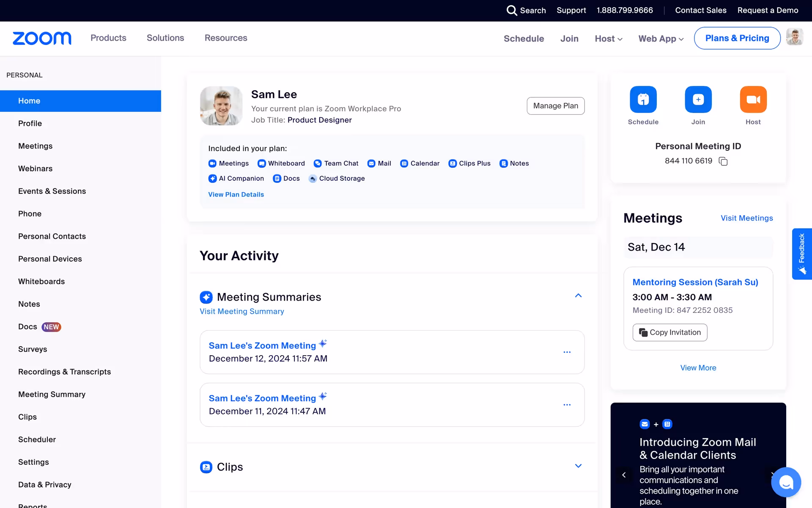The height and width of the screenshot is (508, 812).
Task: Open the Products menu in the header
Action: tap(108, 38)
